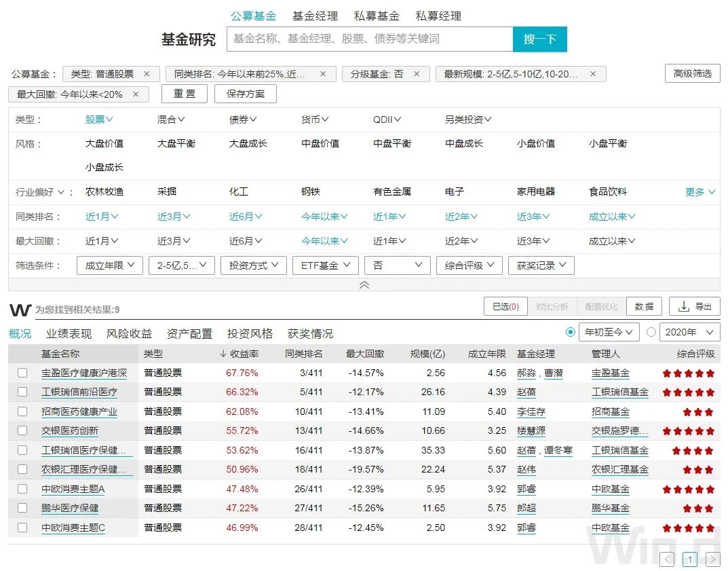Screen dimensions: 728x571
Task: Open manager link 赵蓓 for 工银瑞信前沿医疗
Action: [x=526, y=392]
